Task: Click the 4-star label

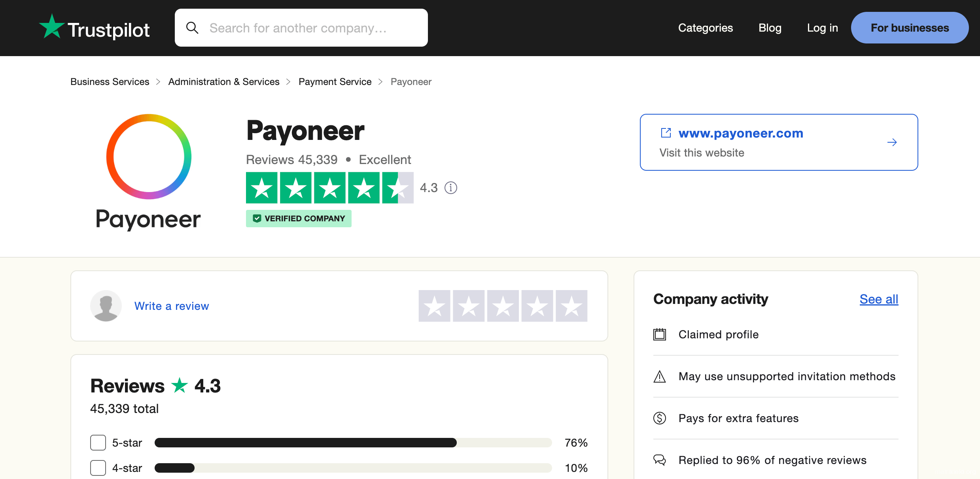Action: (127, 468)
